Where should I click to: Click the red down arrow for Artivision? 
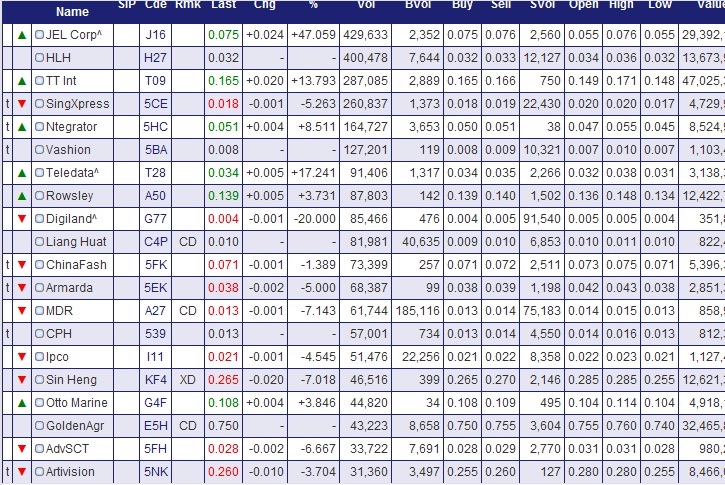point(22,472)
